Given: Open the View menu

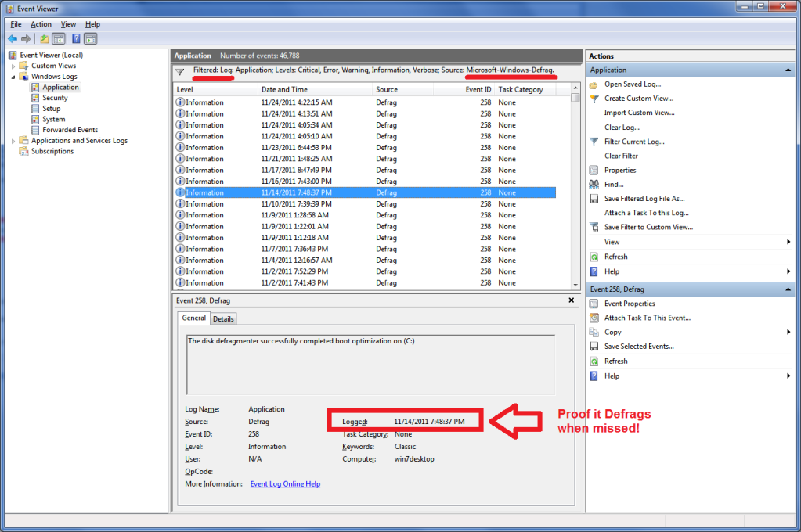Looking at the screenshot, I should [x=68, y=24].
